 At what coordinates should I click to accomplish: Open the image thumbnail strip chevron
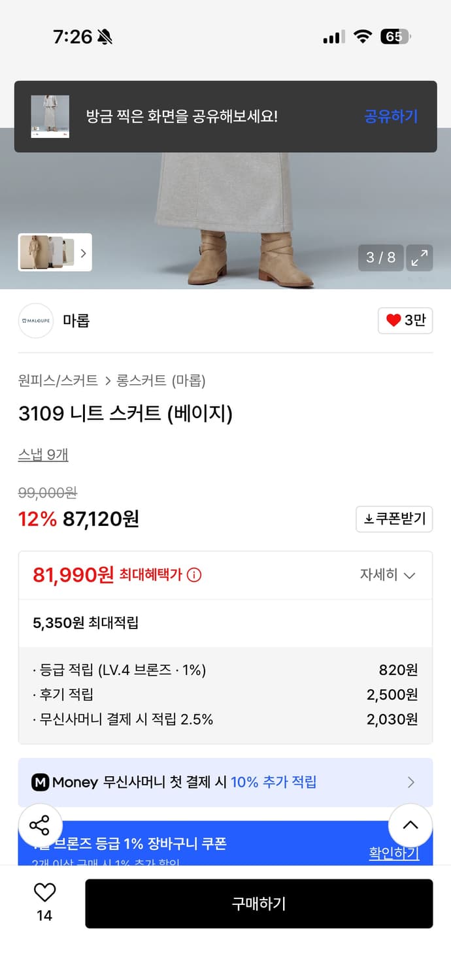pos(82,253)
